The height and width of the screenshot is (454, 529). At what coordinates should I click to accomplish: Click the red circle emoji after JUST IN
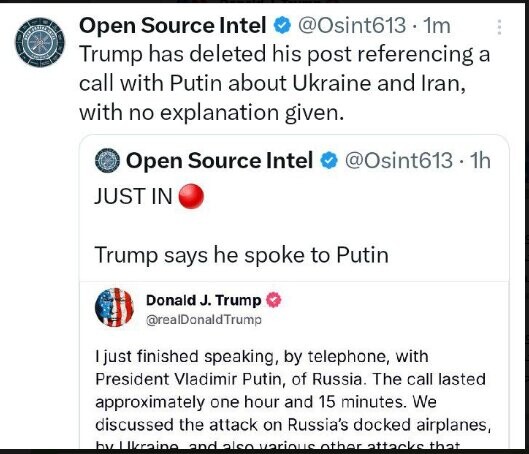[x=191, y=196]
